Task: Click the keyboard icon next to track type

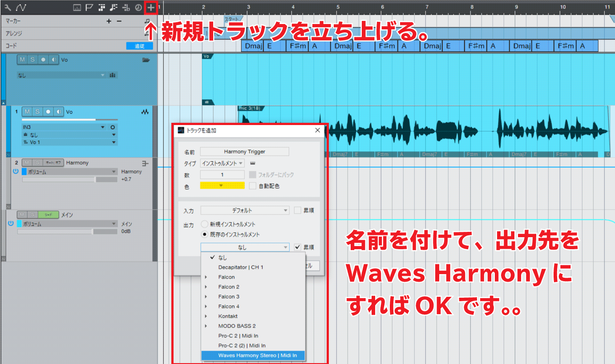Action: (x=253, y=163)
